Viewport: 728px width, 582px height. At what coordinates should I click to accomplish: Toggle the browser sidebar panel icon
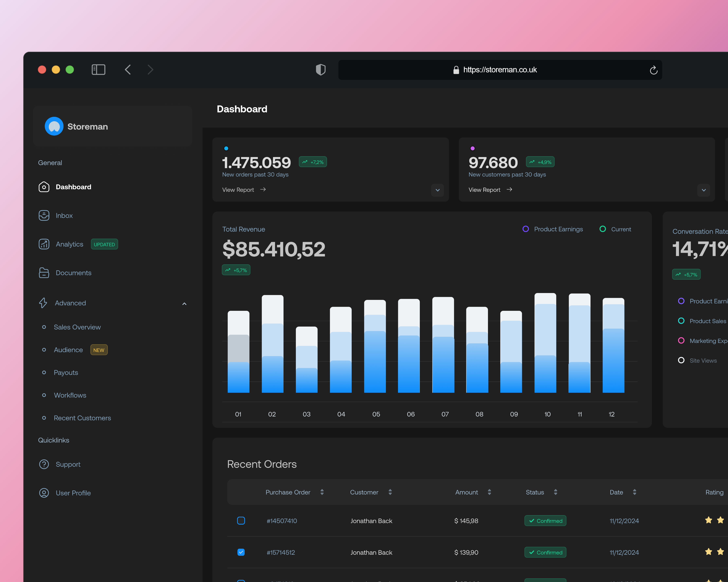pos(99,70)
